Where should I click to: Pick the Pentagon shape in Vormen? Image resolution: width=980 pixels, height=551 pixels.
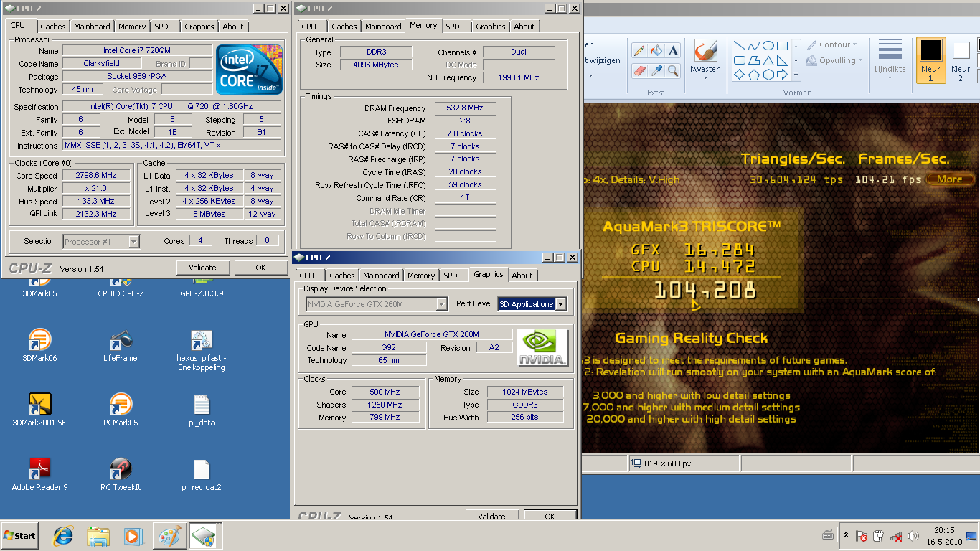click(754, 75)
